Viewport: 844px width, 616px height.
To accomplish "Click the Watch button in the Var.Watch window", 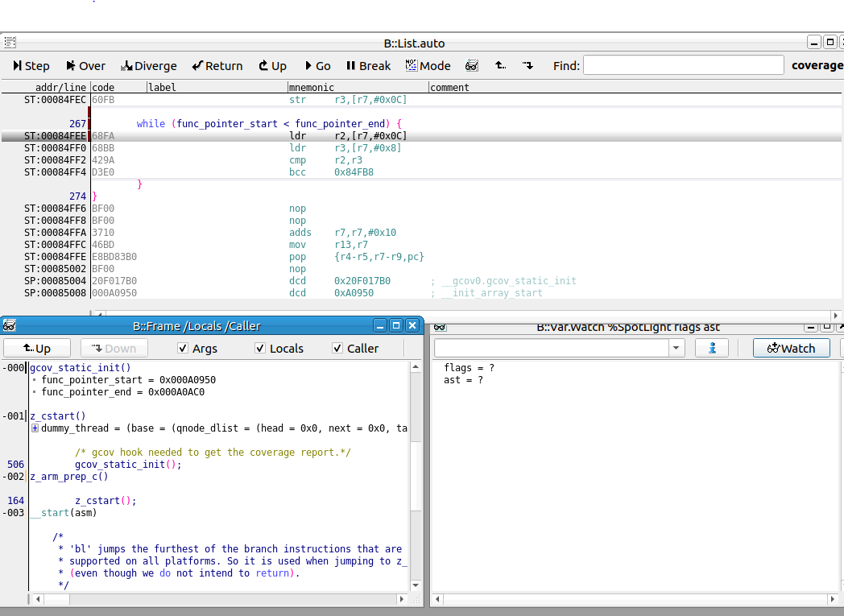I will click(791, 348).
